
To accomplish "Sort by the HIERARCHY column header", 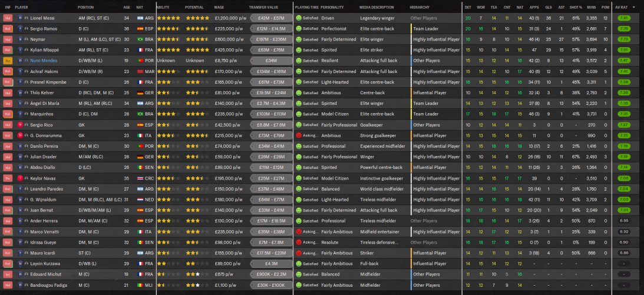I will 420,8.
